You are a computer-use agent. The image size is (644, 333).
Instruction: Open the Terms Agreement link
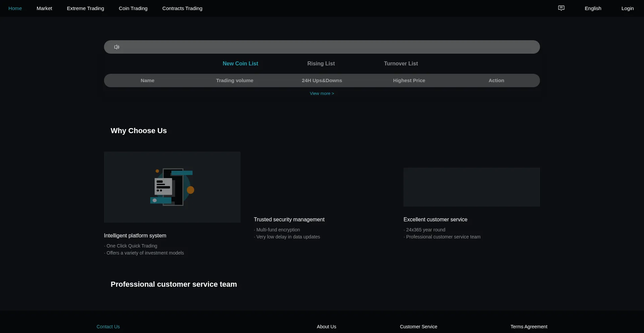click(x=529, y=327)
